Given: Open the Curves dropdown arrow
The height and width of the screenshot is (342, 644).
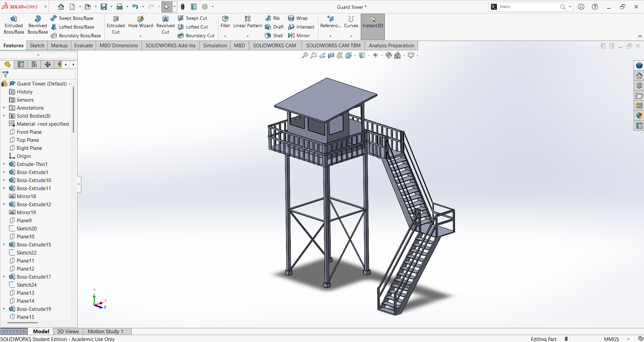Looking at the screenshot, I should point(351,36).
